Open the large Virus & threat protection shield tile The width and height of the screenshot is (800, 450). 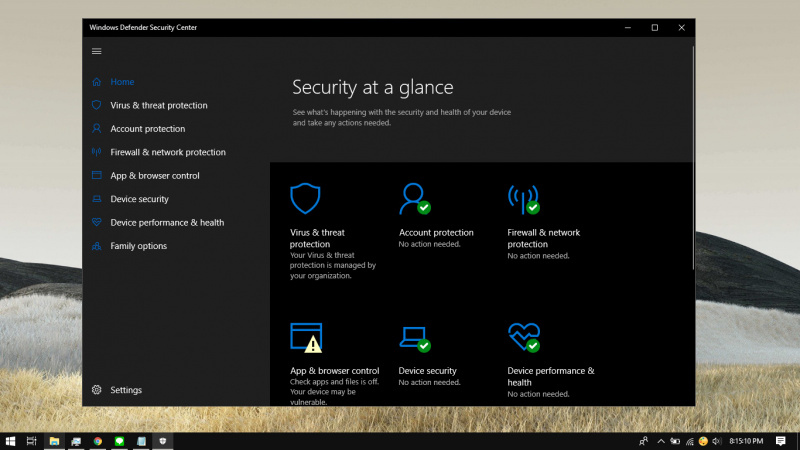305,198
